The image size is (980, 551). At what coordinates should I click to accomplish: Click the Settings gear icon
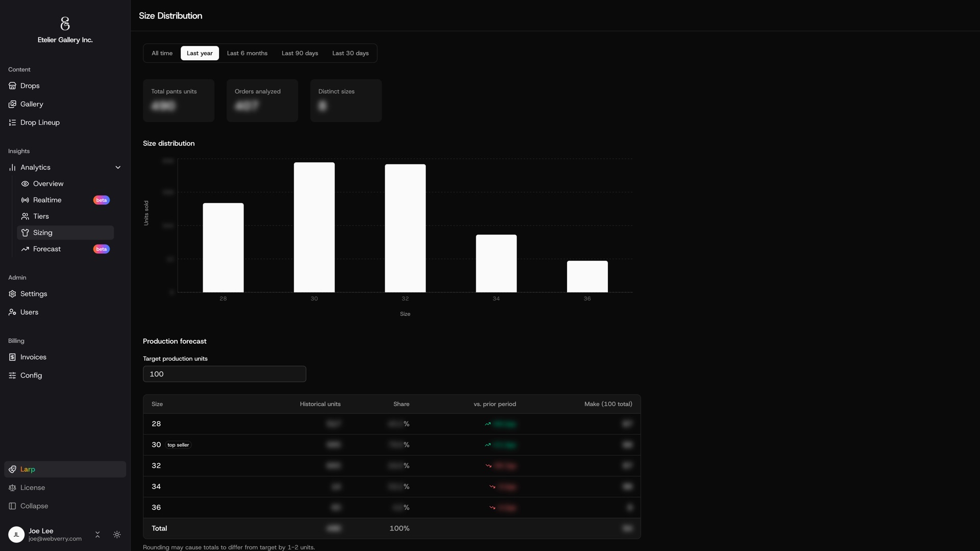12,294
